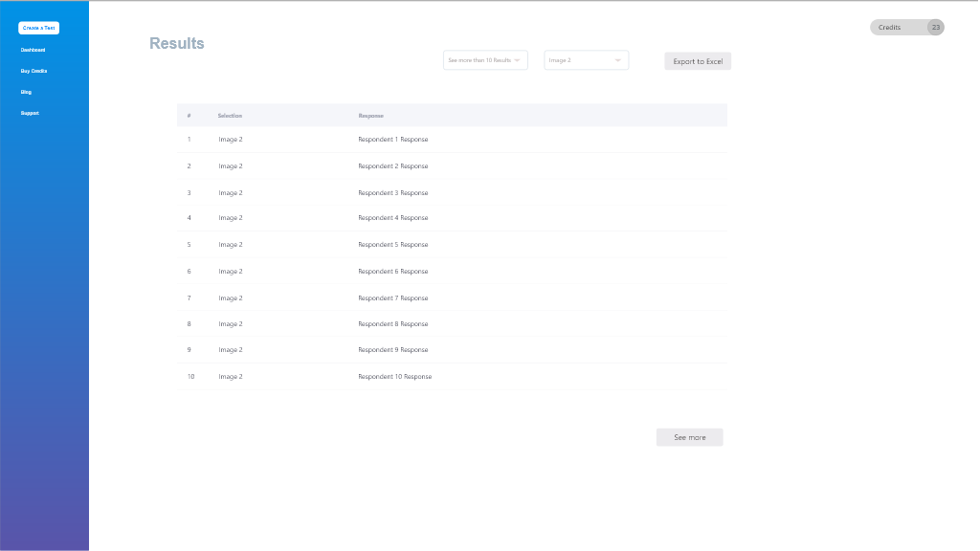Select Respondent 6 Response text
This screenshot has width=980, height=551.
[393, 272]
